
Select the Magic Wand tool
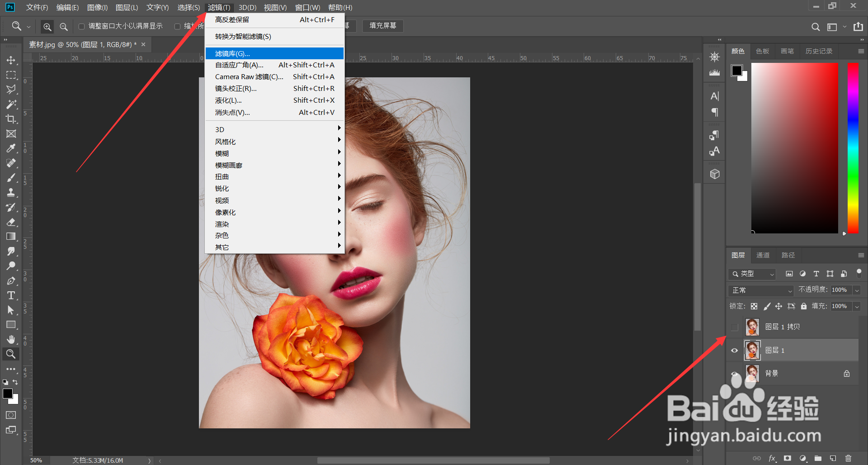point(11,104)
